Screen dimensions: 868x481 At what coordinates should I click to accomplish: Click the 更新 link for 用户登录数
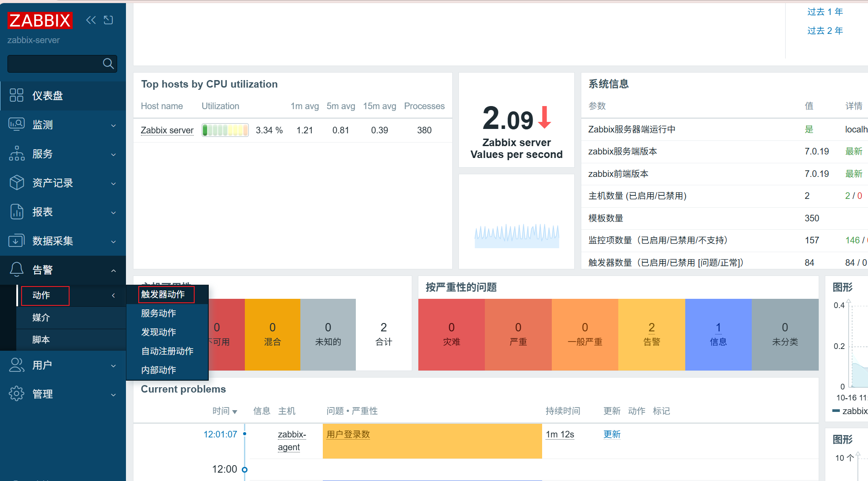pyautogui.click(x=612, y=434)
